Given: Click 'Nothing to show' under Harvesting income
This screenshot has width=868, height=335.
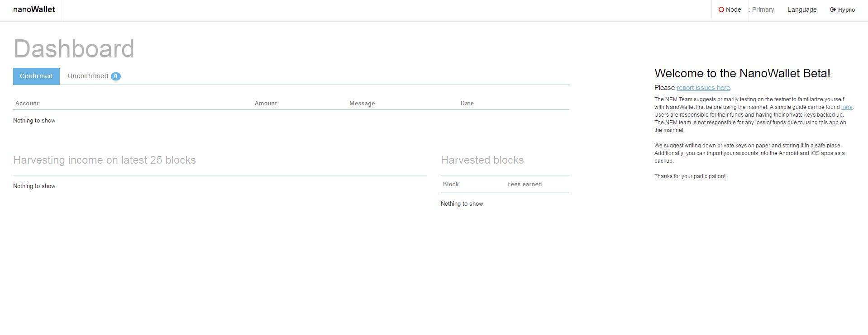Looking at the screenshot, I should point(34,186).
